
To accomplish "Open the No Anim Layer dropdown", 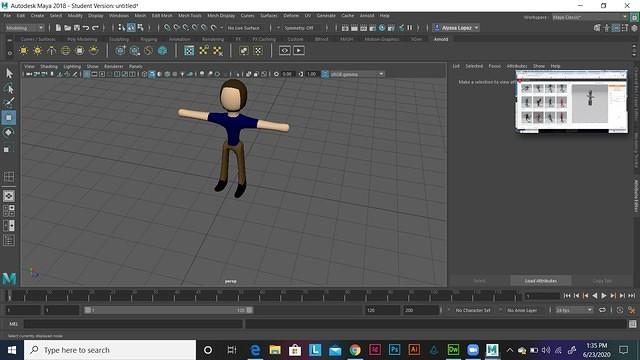I will tap(522, 310).
